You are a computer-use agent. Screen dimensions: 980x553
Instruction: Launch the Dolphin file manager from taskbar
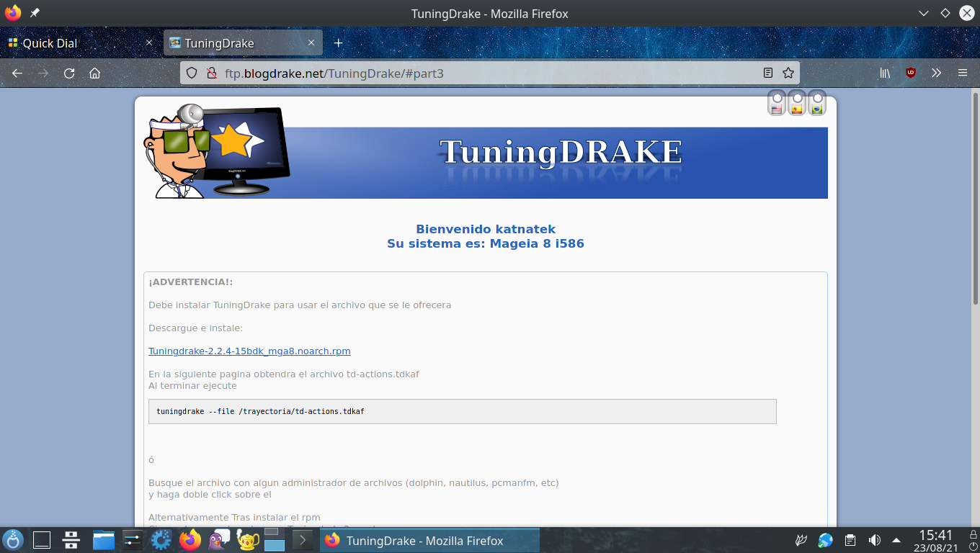(x=104, y=540)
